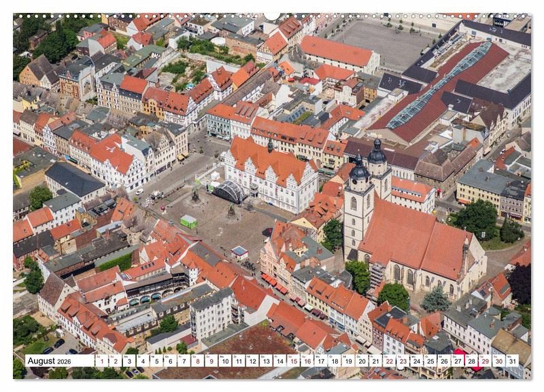Viewport: 544px width, 392px height.
Task: Click date 22 in the calendar strip
Action: click(x=388, y=361)
